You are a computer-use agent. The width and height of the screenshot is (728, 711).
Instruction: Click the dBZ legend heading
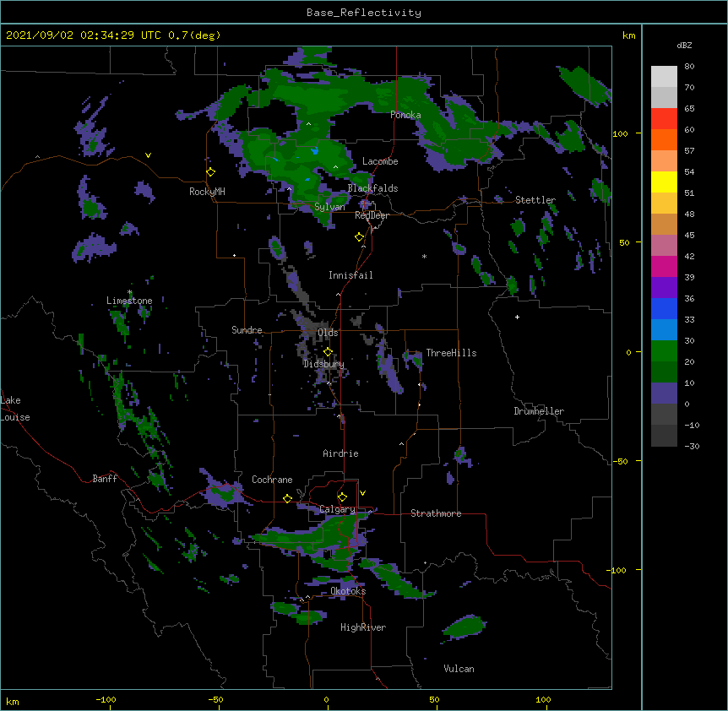pos(684,45)
